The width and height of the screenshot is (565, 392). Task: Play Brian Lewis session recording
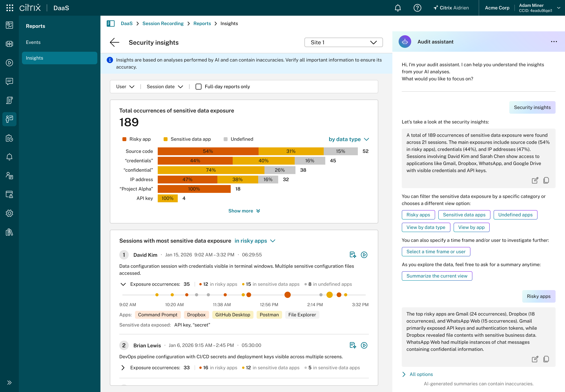pos(364,345)
